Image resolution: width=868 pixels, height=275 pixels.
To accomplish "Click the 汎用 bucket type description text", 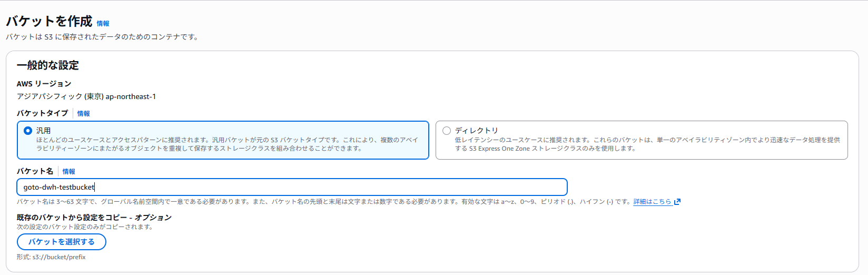I will click(x=227, y=144).
